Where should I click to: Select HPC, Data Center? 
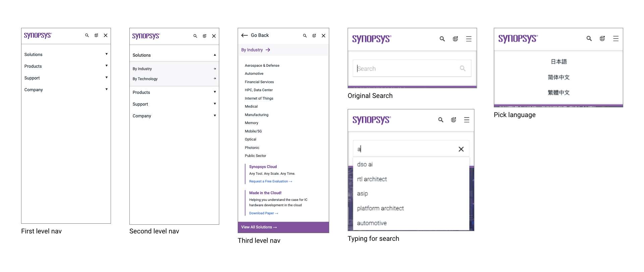(x=259, y=90)
